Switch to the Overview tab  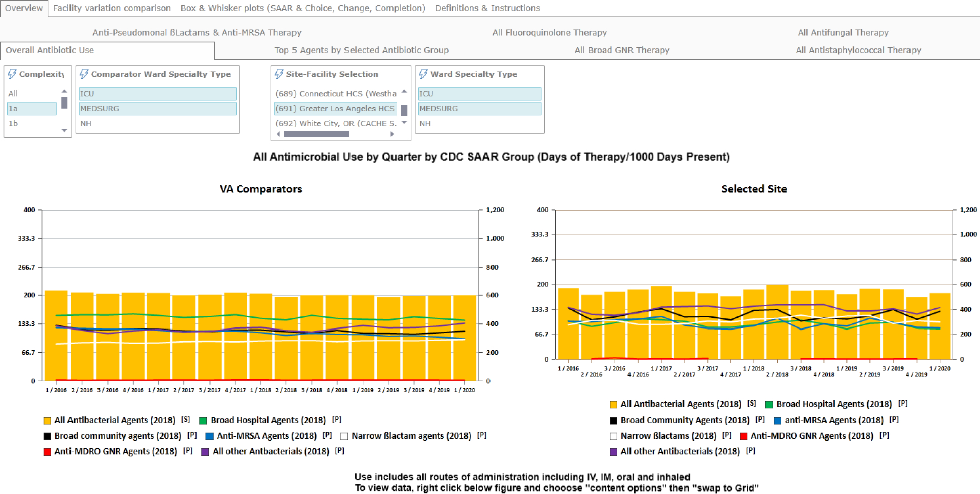coord(24,8)
